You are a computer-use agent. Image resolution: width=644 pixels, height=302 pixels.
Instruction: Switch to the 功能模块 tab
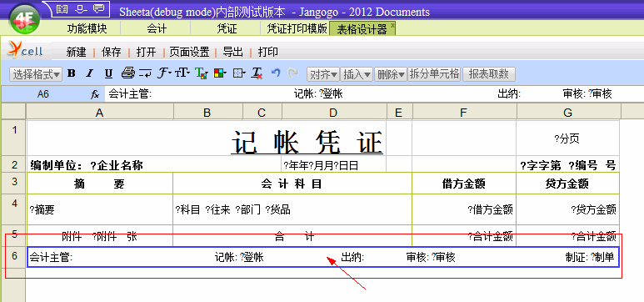pyautogui.click(x=87, y=28)
